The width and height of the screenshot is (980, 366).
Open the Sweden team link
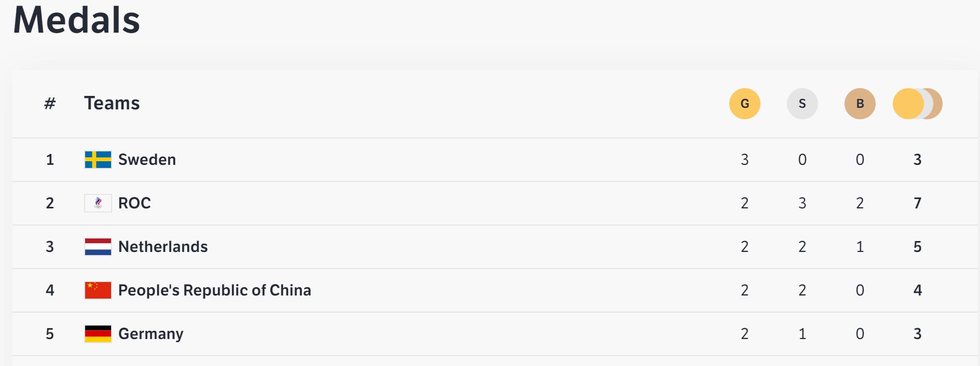coord(147,160)
